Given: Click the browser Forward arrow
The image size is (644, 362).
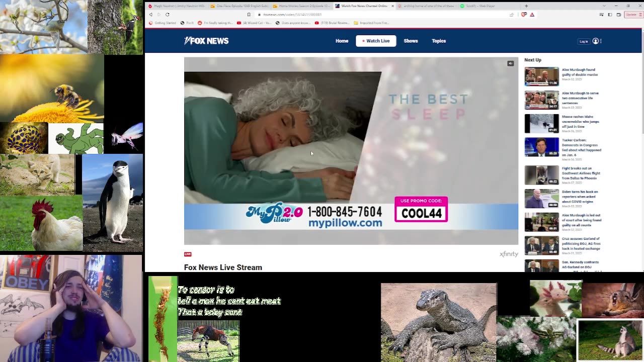Looking at the screenshot, I should click(x=158, y=15).
